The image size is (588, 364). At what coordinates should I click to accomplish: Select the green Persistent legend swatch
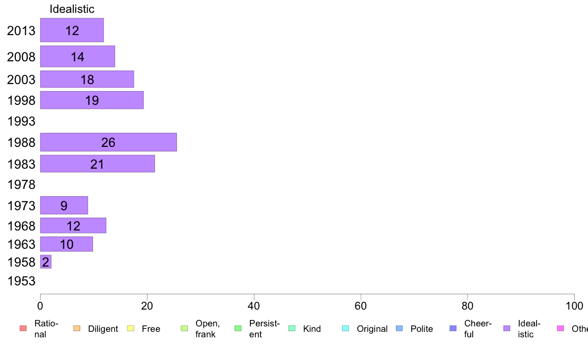pos(238,328)
